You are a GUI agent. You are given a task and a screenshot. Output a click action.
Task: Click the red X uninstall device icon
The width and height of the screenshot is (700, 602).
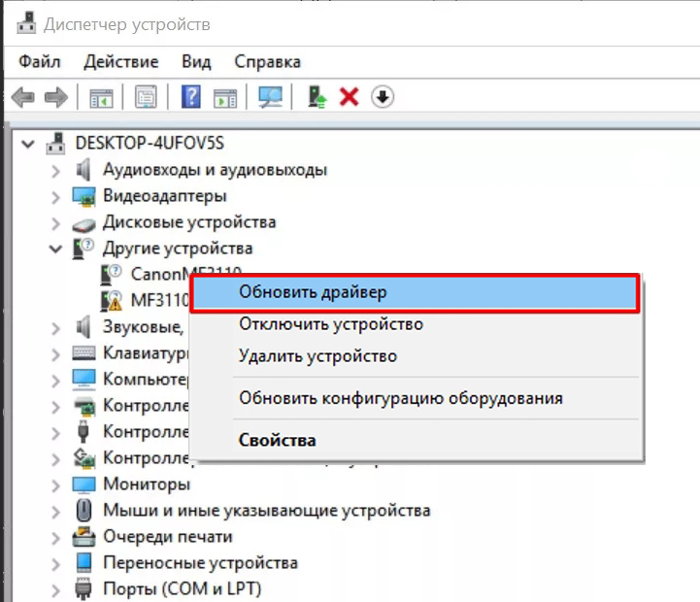tap(350, 97)
